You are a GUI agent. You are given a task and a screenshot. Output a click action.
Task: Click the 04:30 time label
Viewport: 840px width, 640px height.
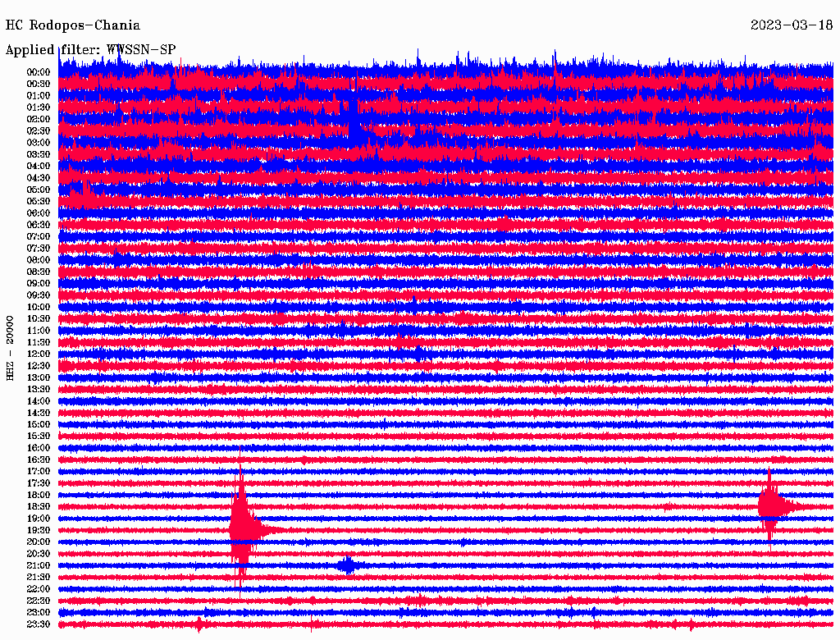click(39, 178)
